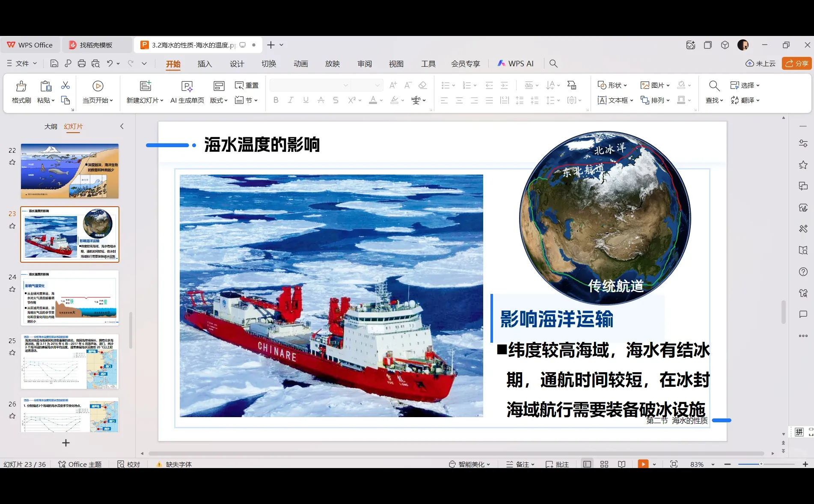Click the star icon in right sidebar

click(x=803, y=165)
